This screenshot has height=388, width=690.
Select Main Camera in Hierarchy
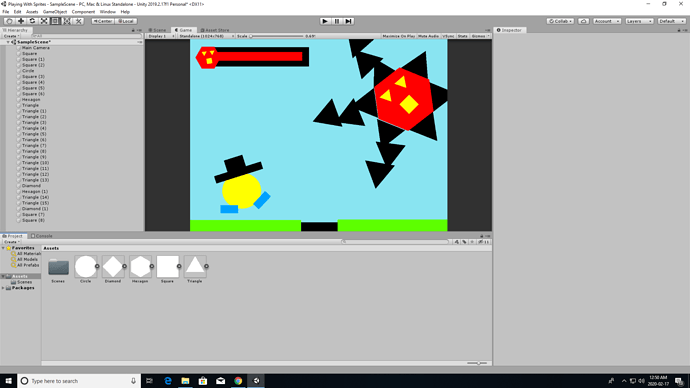(x=36, y=48)
